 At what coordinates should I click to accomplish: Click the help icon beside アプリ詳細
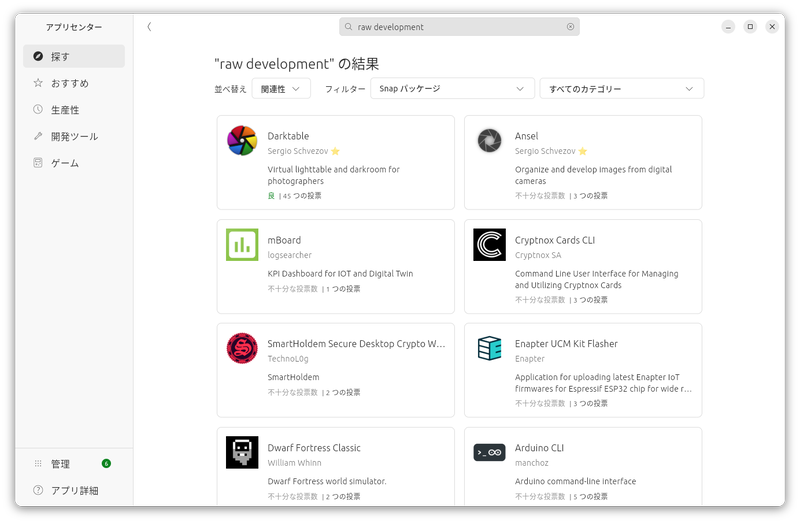click(38, 490)
